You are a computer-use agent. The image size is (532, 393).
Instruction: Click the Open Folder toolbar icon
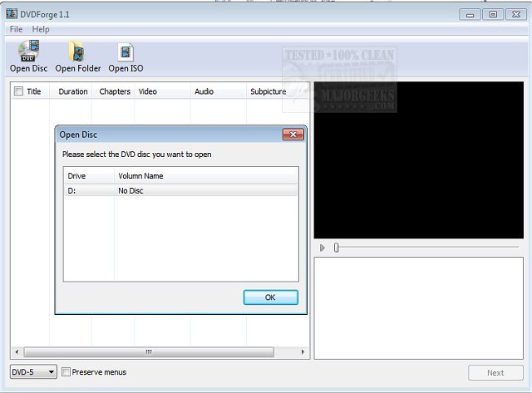click(x=77, y=56)
